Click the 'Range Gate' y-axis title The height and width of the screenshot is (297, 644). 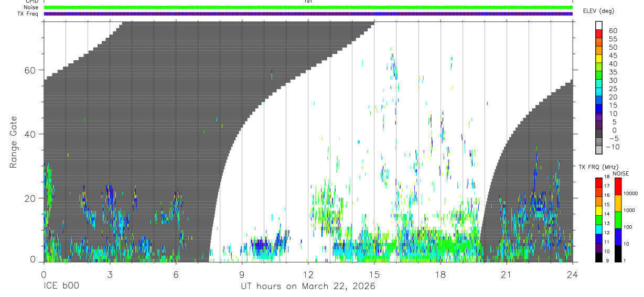pyautogui.click(x=14, y=142)
